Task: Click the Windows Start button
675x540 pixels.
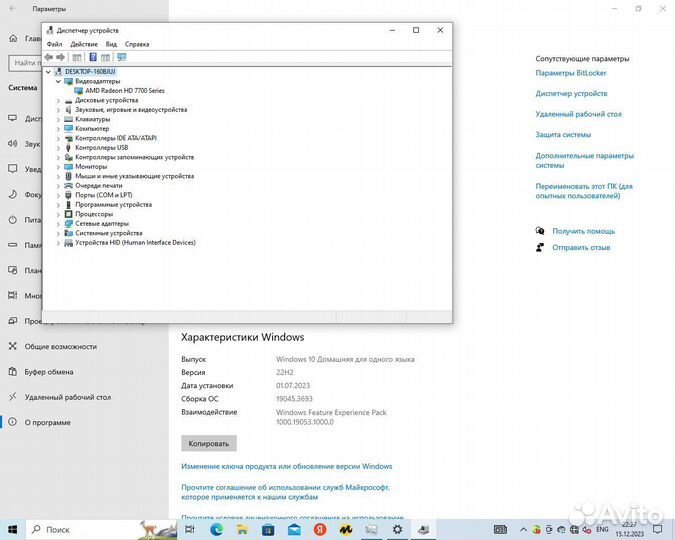Action: coord(13,529)
